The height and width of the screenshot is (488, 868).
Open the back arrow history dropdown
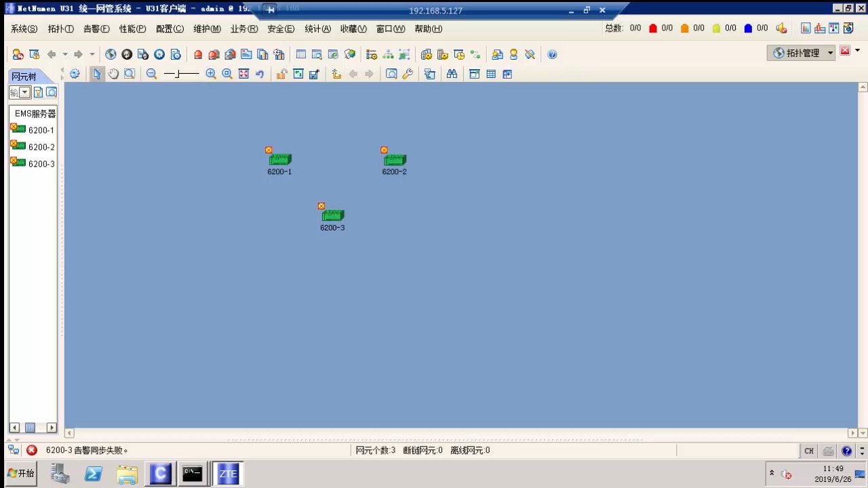coord(65,54)
